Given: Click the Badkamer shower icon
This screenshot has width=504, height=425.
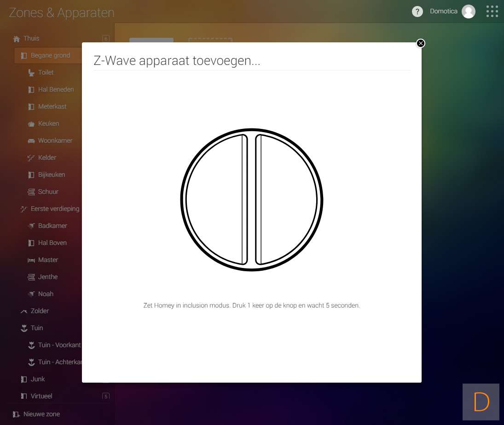Looking at the screenshot, I should click(x=31, y=226).
